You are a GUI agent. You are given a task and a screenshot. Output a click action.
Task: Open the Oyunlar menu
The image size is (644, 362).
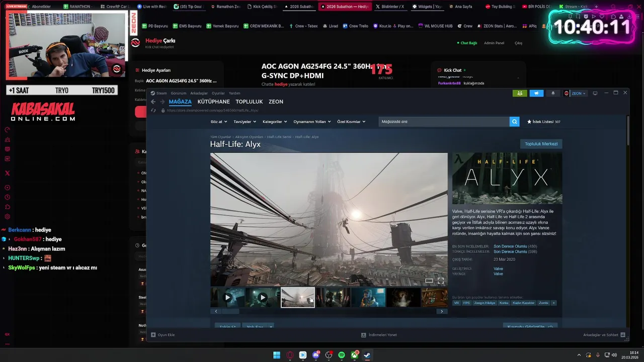coord(218,93)
